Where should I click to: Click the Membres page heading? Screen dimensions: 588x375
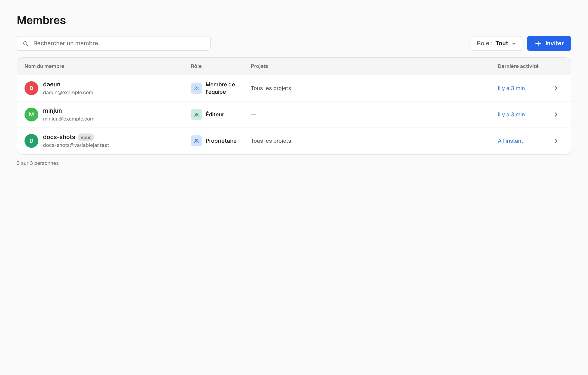[41, 20]
